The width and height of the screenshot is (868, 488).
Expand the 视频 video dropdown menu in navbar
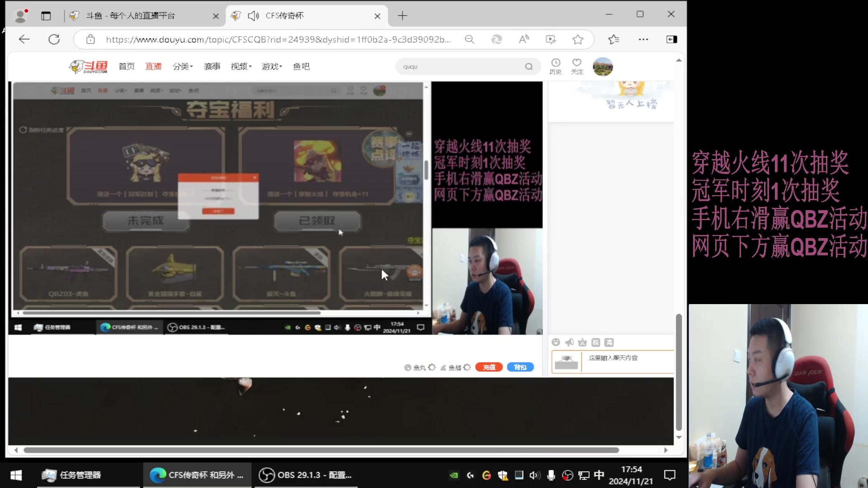[241, 66]
